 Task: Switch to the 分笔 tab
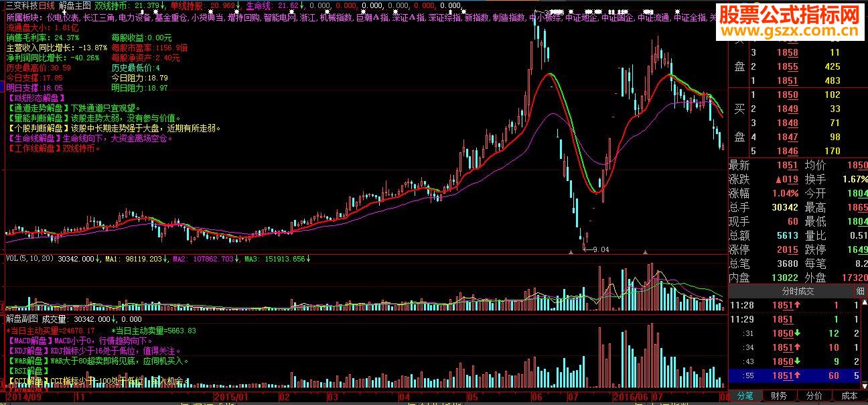pyautogui.click(x=745, y=396)
